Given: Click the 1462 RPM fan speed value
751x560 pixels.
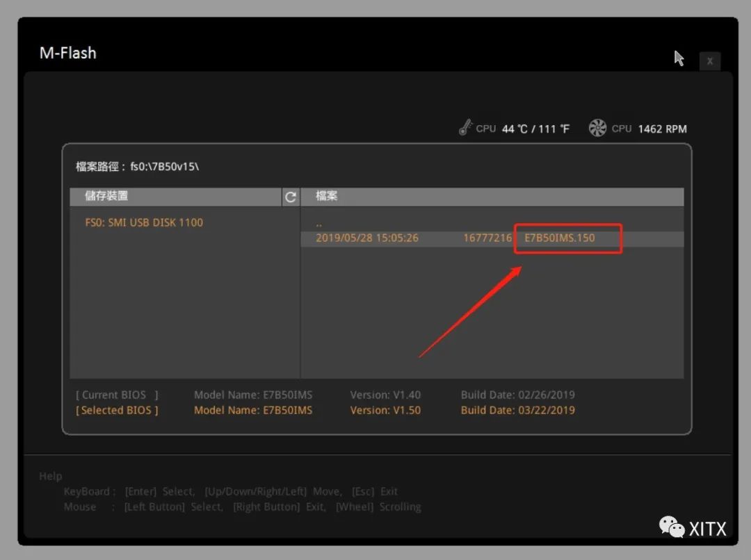Looking at the screenshot, I should pos(663,129).
